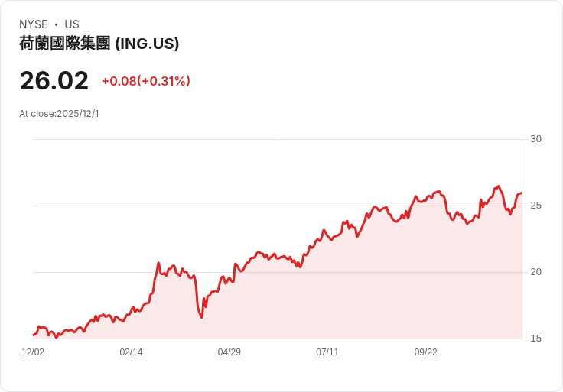Image resolution: width=563 pixels, height=392 pixels.
Task: Click the chart's highest peak near the right end
Action: (499, 186)
